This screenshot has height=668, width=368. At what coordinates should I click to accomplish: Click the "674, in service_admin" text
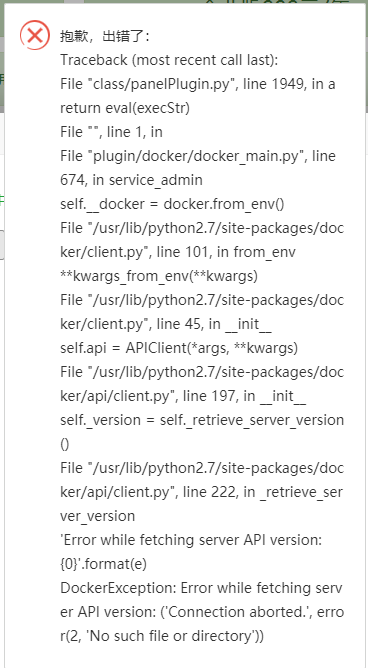click(131, 180)
